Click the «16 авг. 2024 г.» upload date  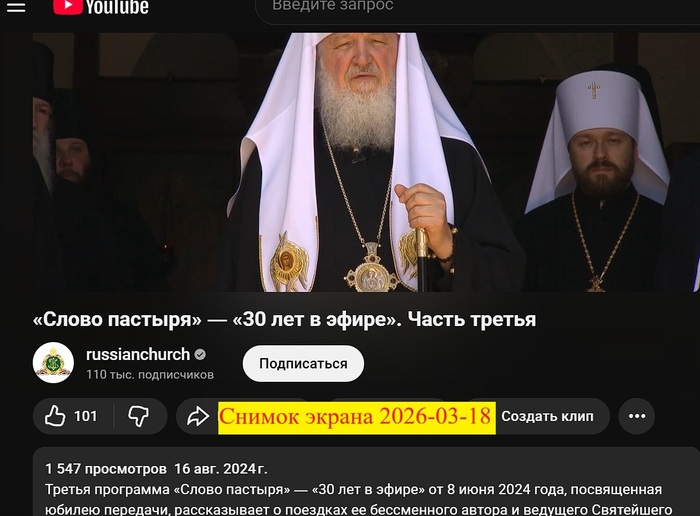coord(221,469)
